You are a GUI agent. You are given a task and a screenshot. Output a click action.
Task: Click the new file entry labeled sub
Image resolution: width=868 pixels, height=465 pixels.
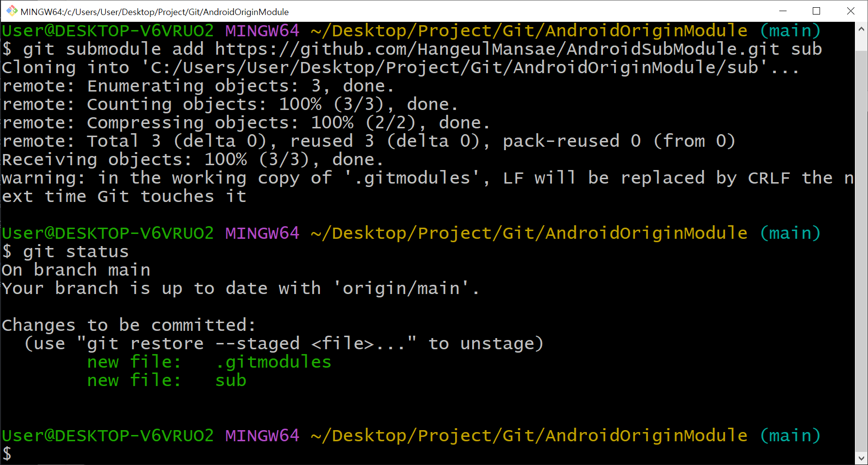[x=230, y=380]
